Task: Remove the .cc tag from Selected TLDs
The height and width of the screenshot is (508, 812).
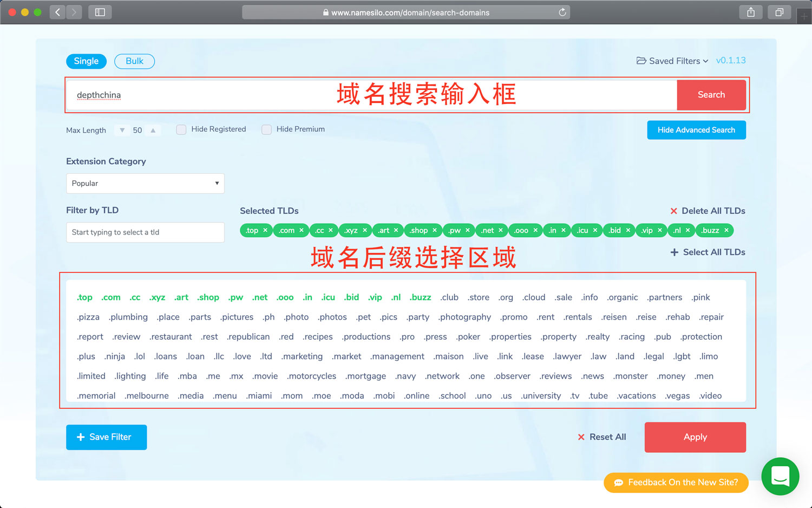Action: 331,230
